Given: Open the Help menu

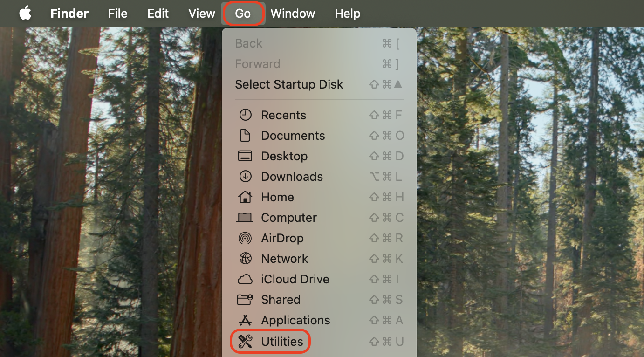Looking at the screenshot, I should point(347,13).
